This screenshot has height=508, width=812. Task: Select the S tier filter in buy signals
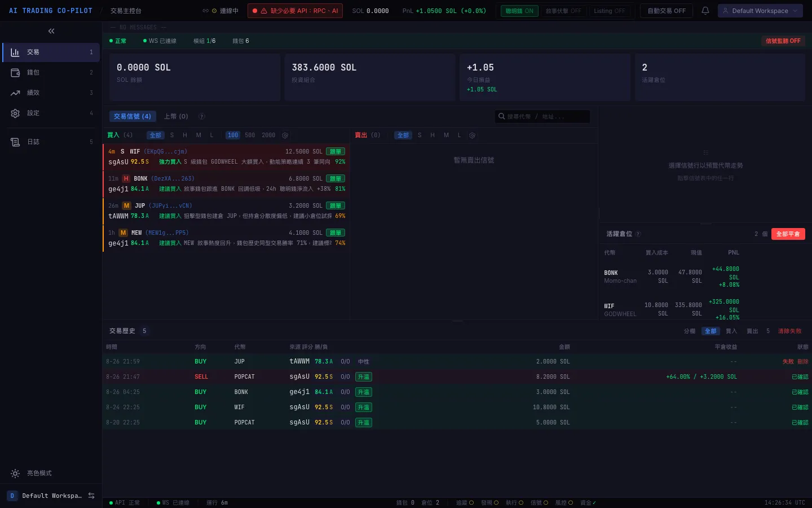(172, 135)
